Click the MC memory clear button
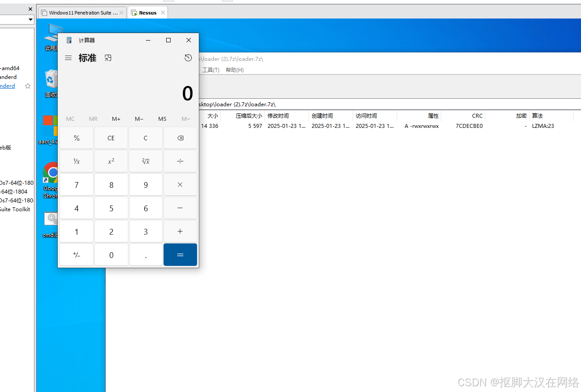Image resolution: width=581 pixels, height=392 pixels. click(71, 119)
